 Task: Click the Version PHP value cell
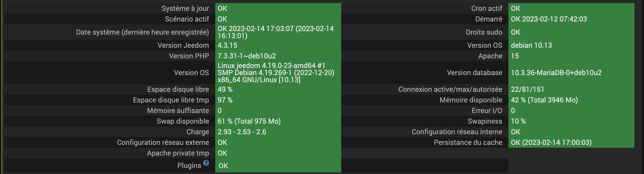click(x=247, y=56)
